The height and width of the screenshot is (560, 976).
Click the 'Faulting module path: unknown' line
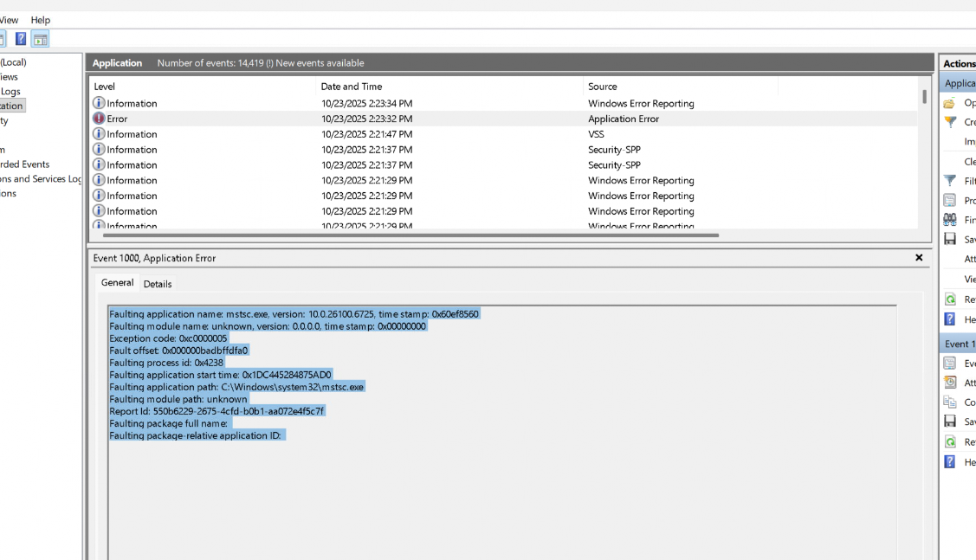click(x=178, y=400)
